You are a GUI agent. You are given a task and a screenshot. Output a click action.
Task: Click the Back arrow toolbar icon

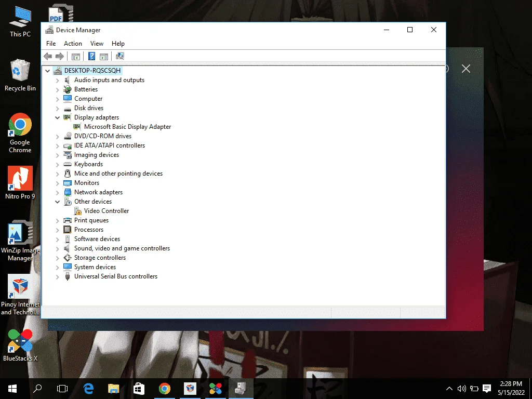[x=48, y=56]
